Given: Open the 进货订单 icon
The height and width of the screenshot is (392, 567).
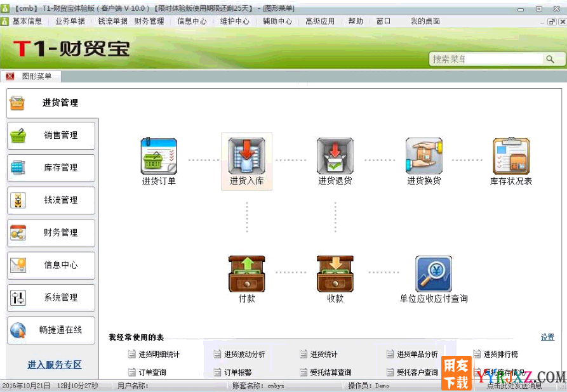Looking at the screenshot, I should [x=159, y=159].
